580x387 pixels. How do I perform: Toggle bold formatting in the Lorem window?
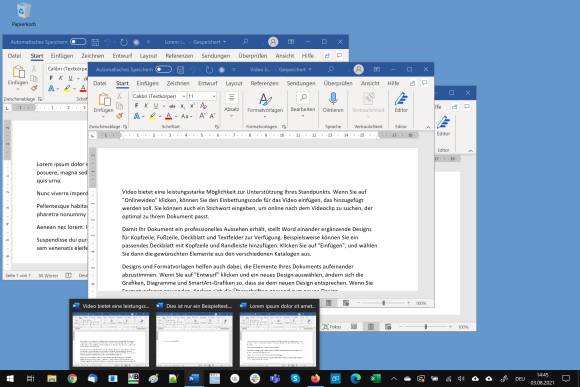(51, 78)
